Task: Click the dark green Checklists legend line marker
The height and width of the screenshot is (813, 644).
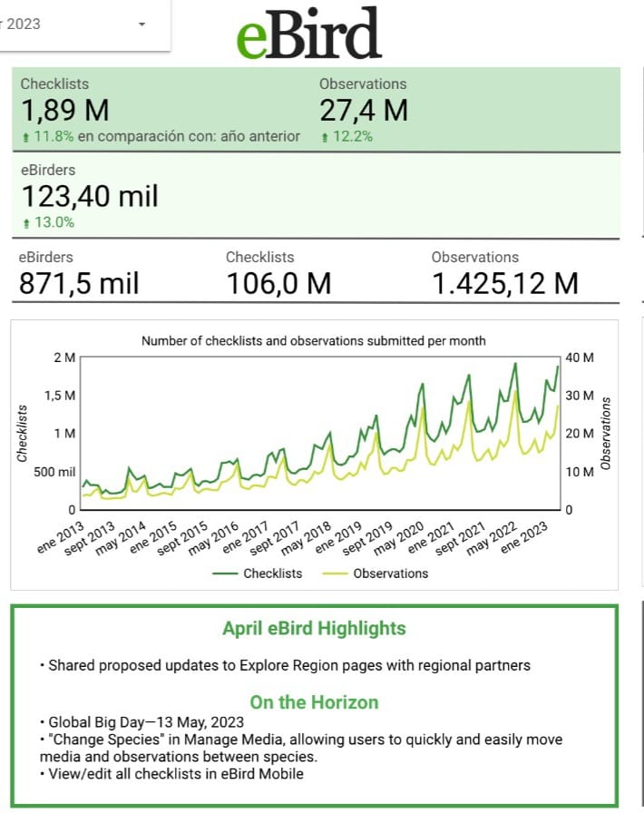Action: 225,573
